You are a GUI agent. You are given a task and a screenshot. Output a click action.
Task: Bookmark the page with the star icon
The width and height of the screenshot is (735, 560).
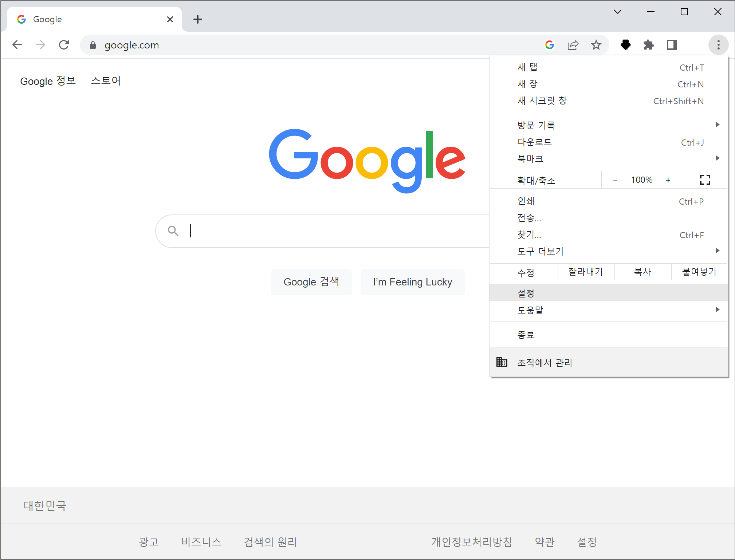pos(596,45)
